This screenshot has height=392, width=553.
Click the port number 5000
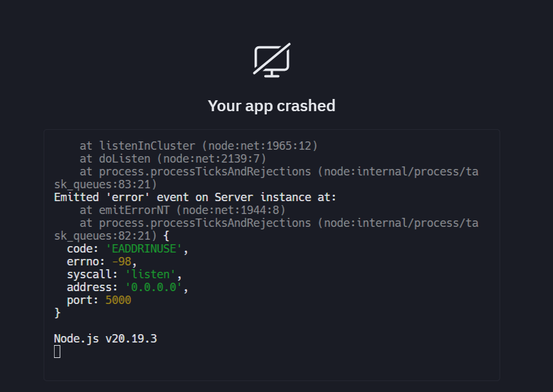pyautogui.click(x=118, y=300)
